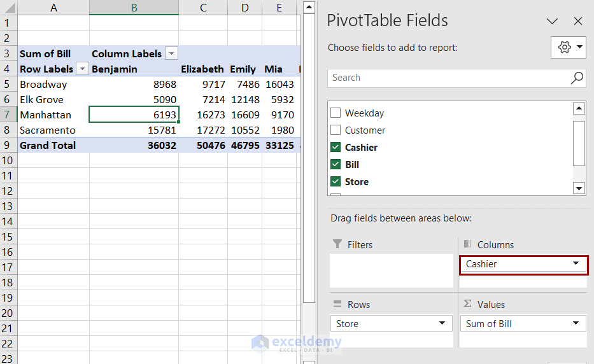Click into the field Search box

click(x=446, y=78)
